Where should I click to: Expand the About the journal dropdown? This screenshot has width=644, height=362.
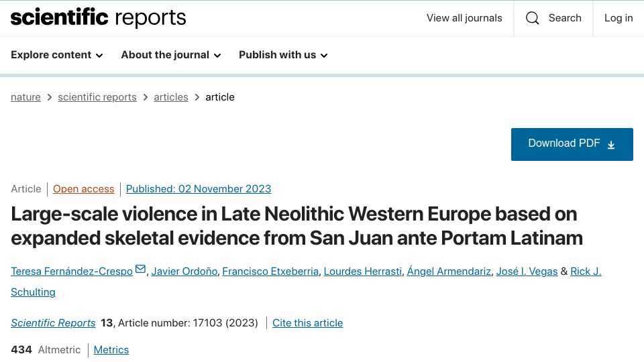pos(171,55)
